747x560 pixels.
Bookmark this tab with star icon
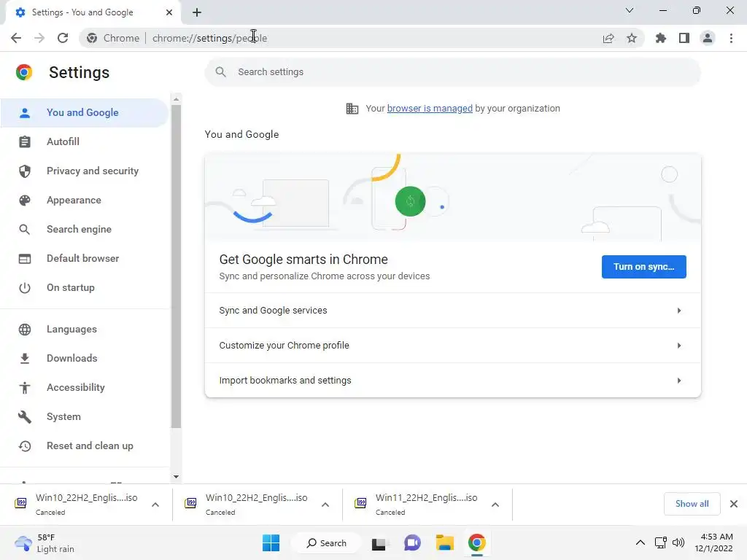pos(632,38)
